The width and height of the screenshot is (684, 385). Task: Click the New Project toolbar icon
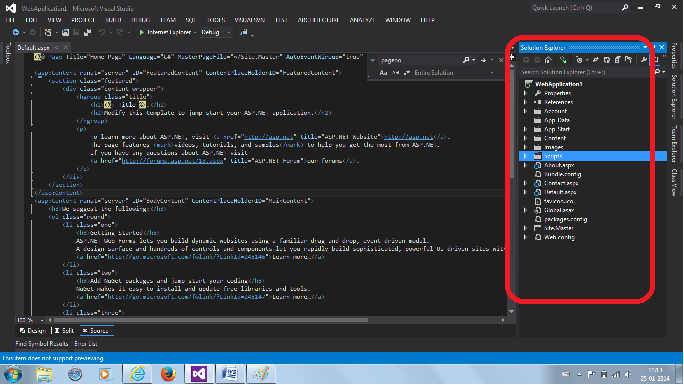pos(48,32)
